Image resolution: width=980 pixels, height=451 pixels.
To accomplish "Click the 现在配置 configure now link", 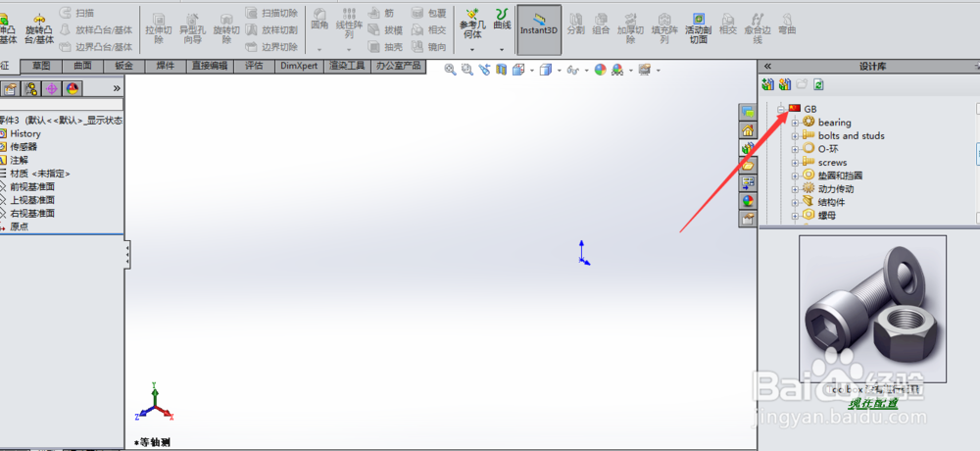I will (872, 404).
